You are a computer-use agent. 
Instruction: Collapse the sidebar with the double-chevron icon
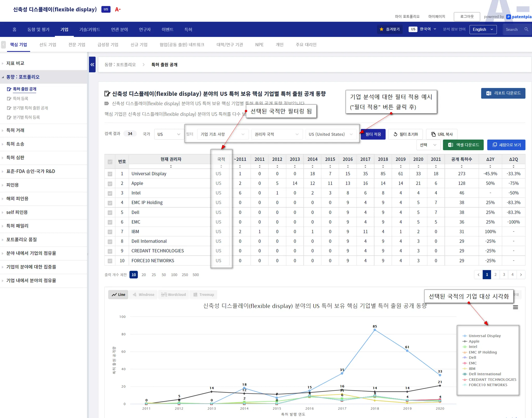pos(92,64)
